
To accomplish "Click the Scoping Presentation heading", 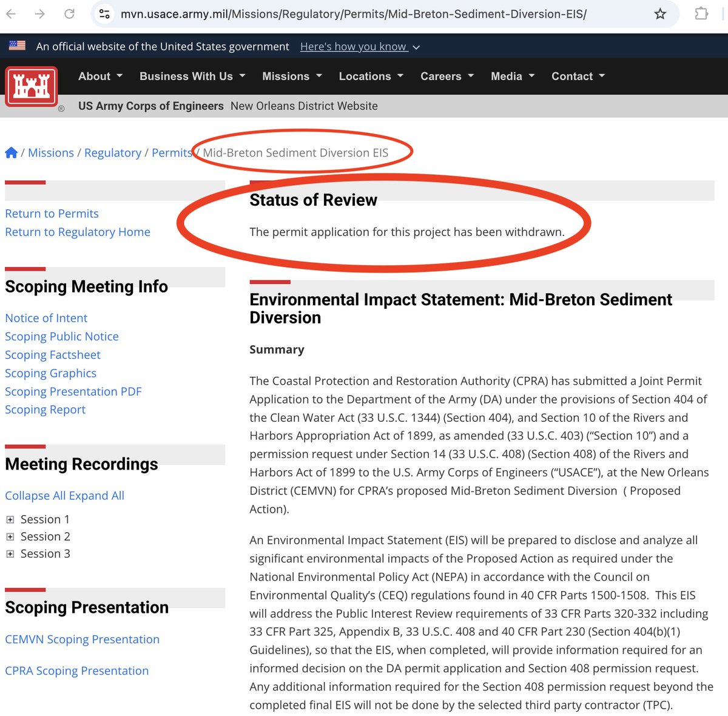I will tap(87, 607).
